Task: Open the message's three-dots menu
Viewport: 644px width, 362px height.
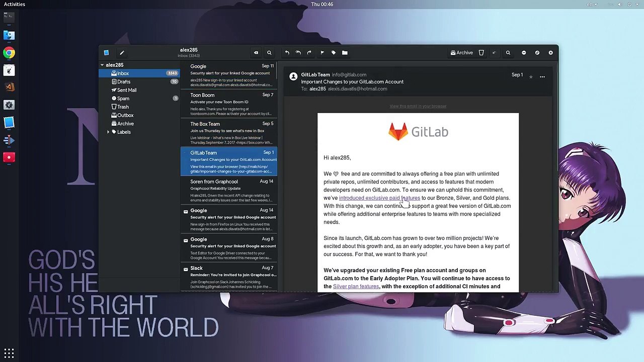Action: [x=542, y=76]
